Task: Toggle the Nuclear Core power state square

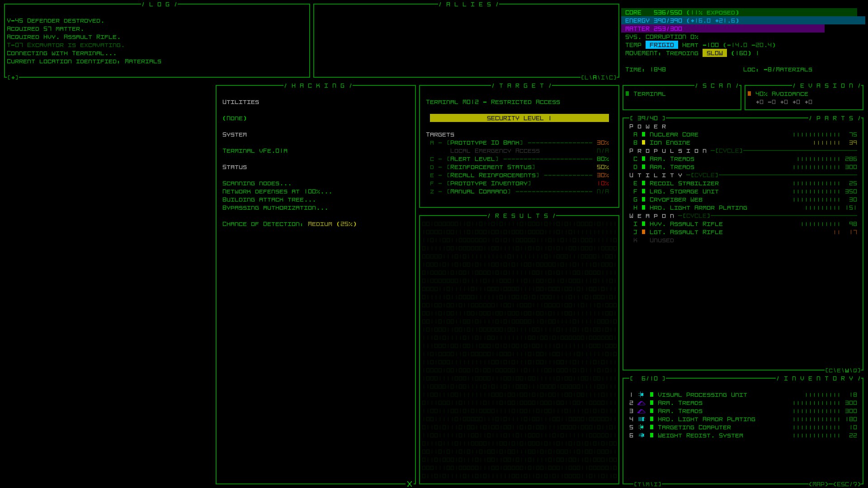Action: pos(643,135)
